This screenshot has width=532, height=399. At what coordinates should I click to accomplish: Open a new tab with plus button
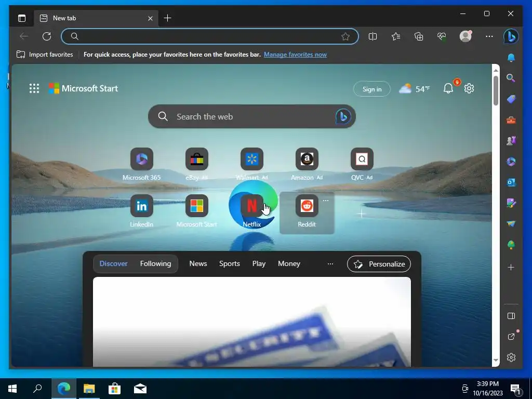[168, 18]
